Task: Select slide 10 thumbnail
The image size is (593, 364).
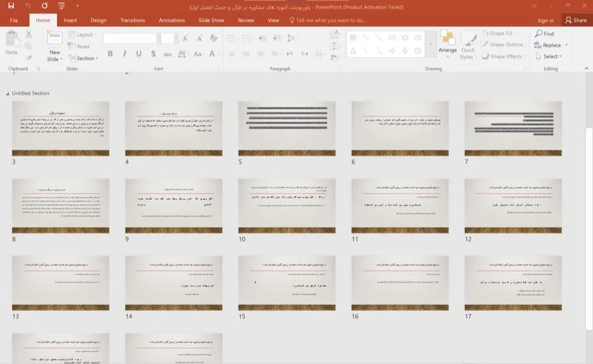Action: [x=286, y=206]
